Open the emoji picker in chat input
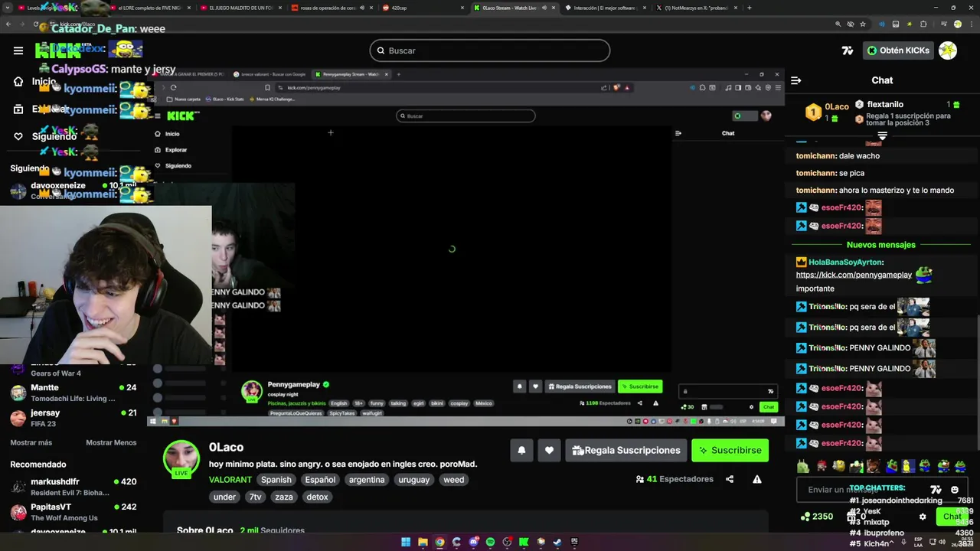 [x=955, y=490]
